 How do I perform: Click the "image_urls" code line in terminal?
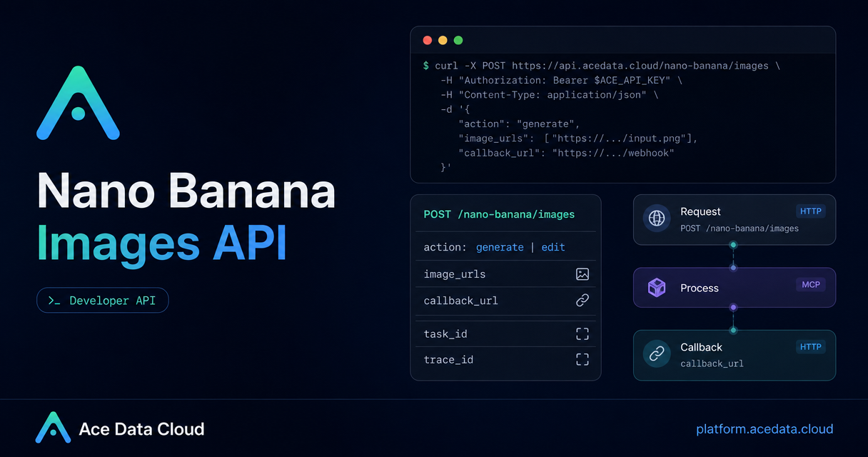pos(578,138)
